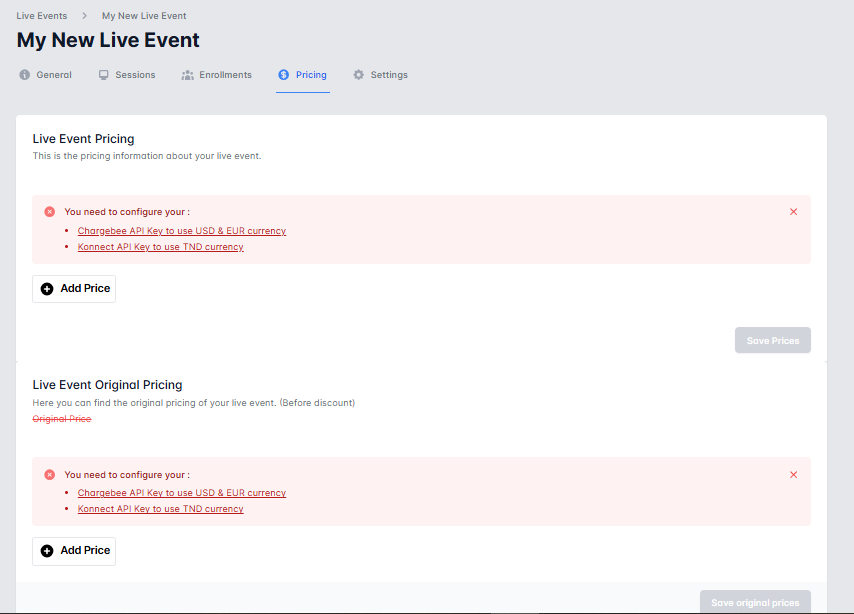Click the Sessions tab monitor icon

coord(103,75)
